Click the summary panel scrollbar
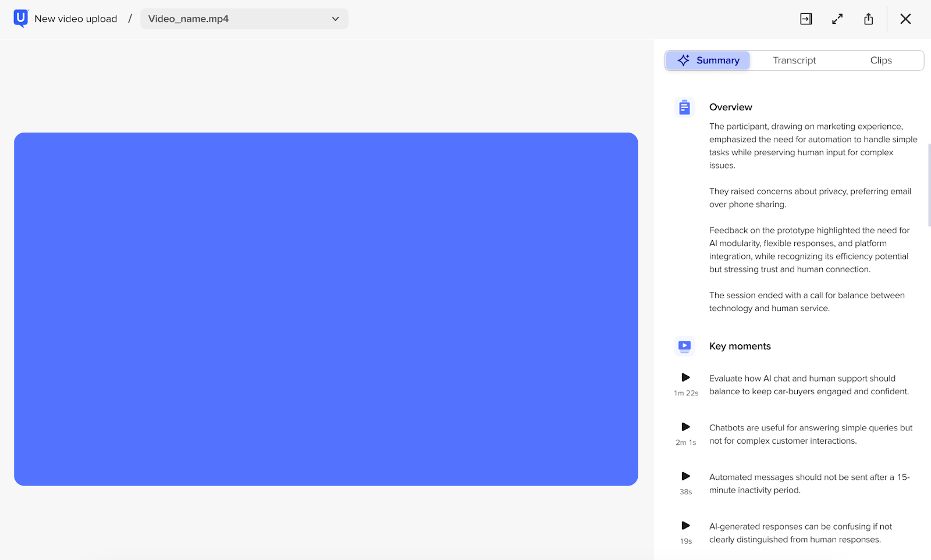931x560 pixels. pyautogui.click(x=929, y=185)
